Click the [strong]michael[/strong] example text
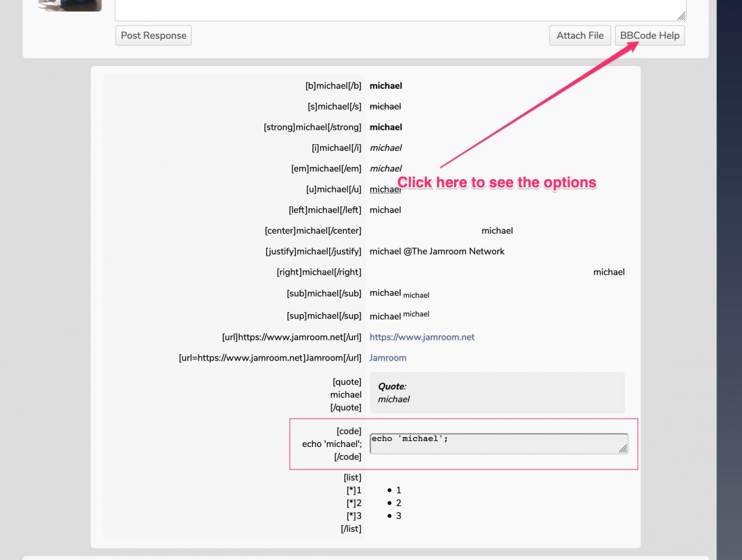The height and width of the screenshot is (560, 742). [x=312, y=127]
